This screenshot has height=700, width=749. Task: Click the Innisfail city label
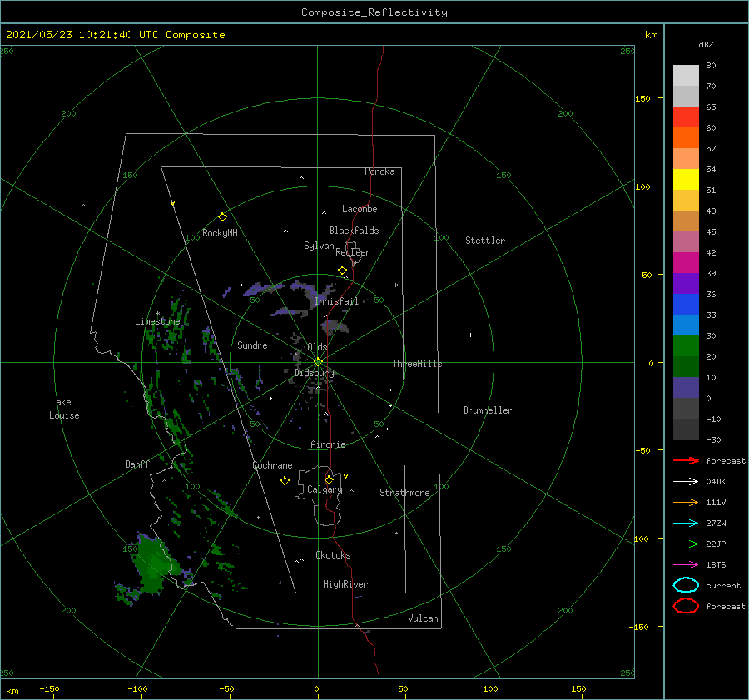coord(336,301)
